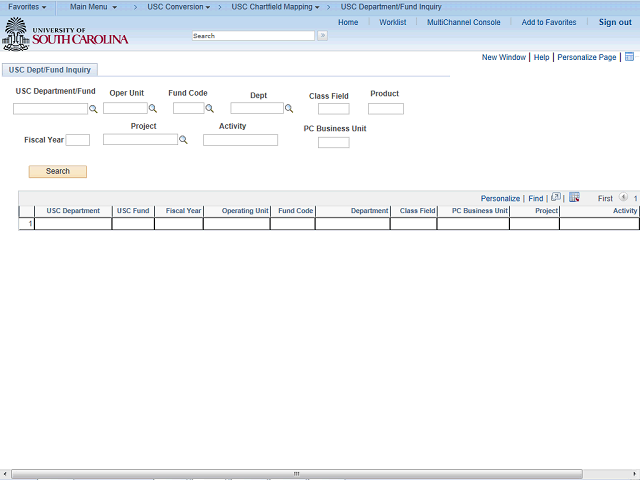
Task: Click the Dept input field
Action: click(257, 108)
